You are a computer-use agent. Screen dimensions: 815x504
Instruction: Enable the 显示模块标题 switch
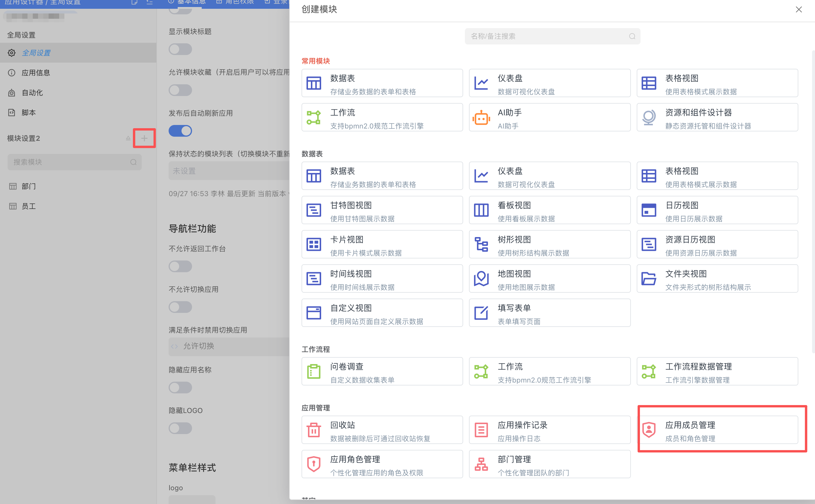[180, 49]
